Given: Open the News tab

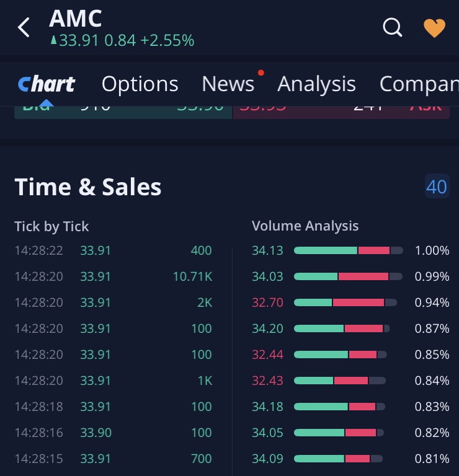Looking at the screenshot, I should [x=228, y=84].
